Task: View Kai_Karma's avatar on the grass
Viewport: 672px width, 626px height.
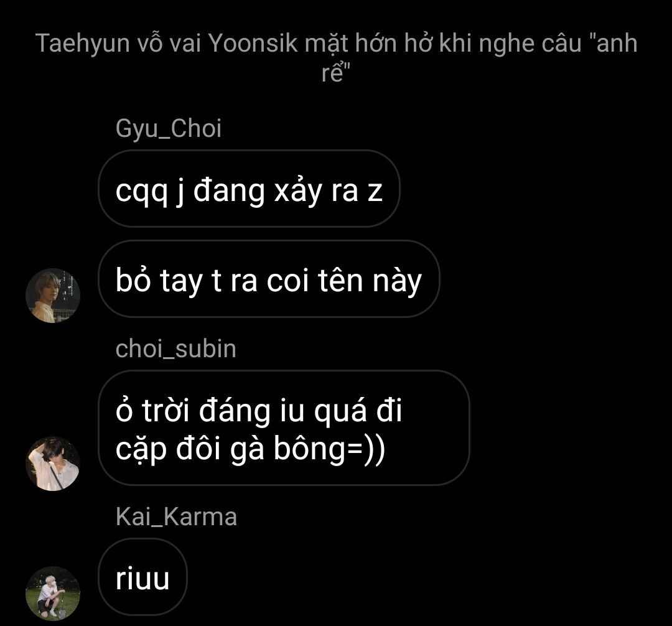Action: pos(53,594)
